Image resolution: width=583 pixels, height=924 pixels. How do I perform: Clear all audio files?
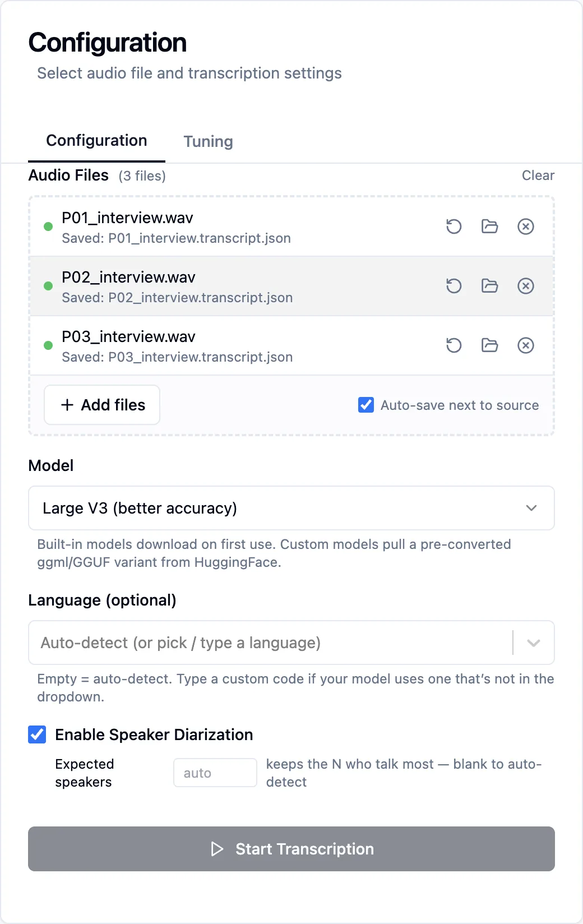pyautogui.click(x=538, y=175)
